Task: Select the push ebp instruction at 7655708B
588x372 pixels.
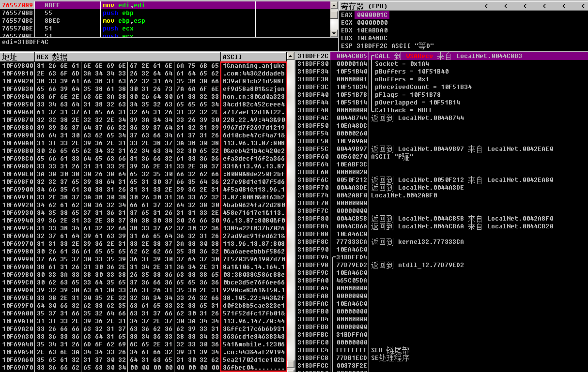Action: [x=165, y=13]
